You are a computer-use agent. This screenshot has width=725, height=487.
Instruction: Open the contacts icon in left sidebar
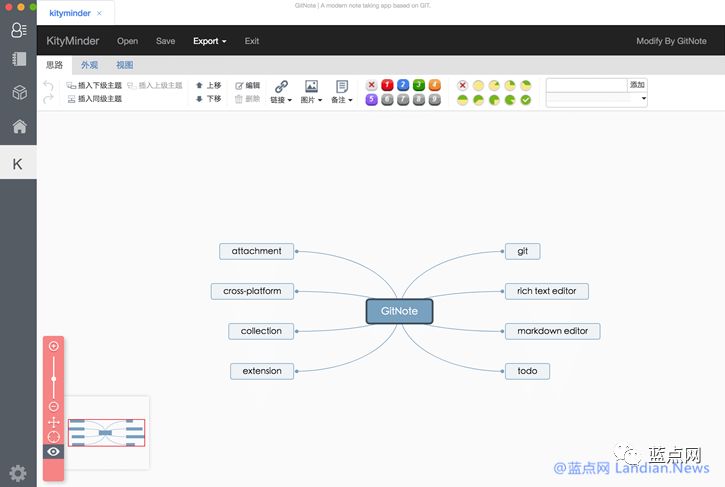[x=18, y=30]
